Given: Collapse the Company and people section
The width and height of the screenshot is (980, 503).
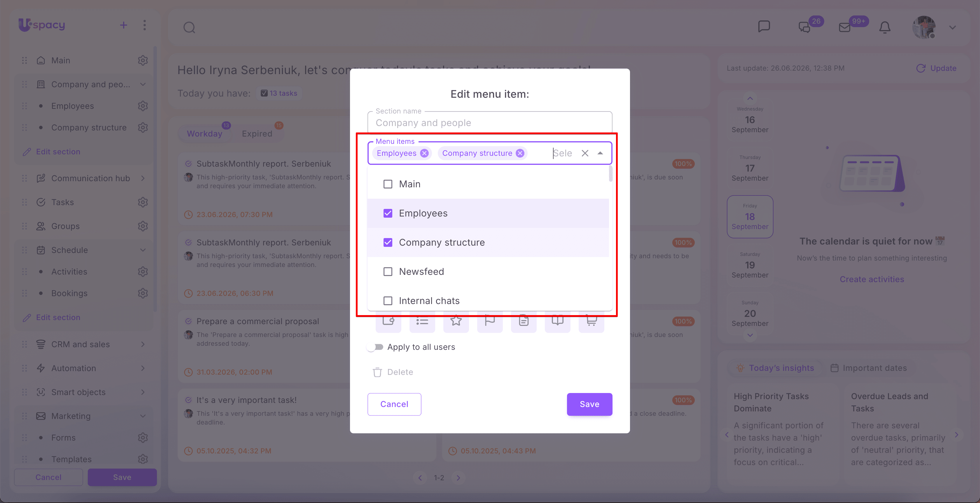Looking at the screenshot, I should (143, 85).
